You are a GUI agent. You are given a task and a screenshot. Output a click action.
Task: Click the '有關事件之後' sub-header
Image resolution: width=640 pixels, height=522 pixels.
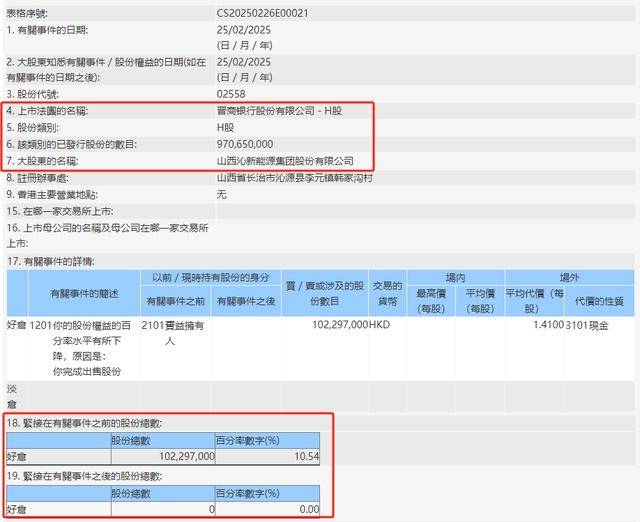[246, 301]
